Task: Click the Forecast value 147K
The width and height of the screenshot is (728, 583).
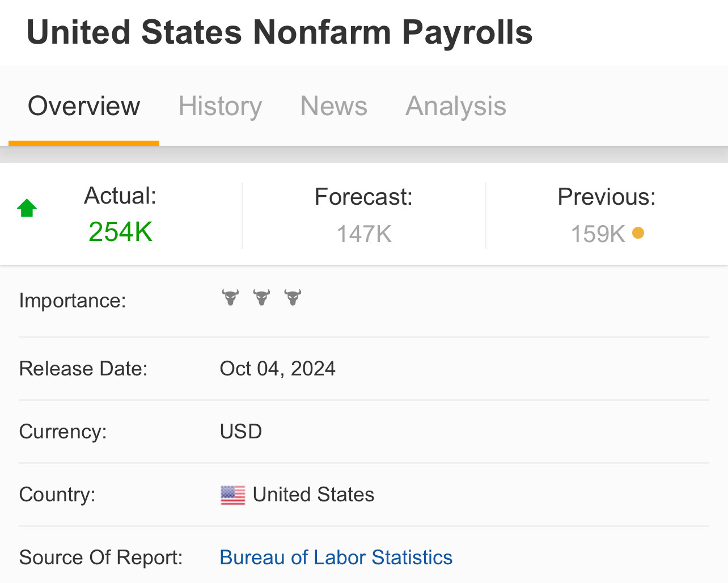Action: [x=364, y=234]
